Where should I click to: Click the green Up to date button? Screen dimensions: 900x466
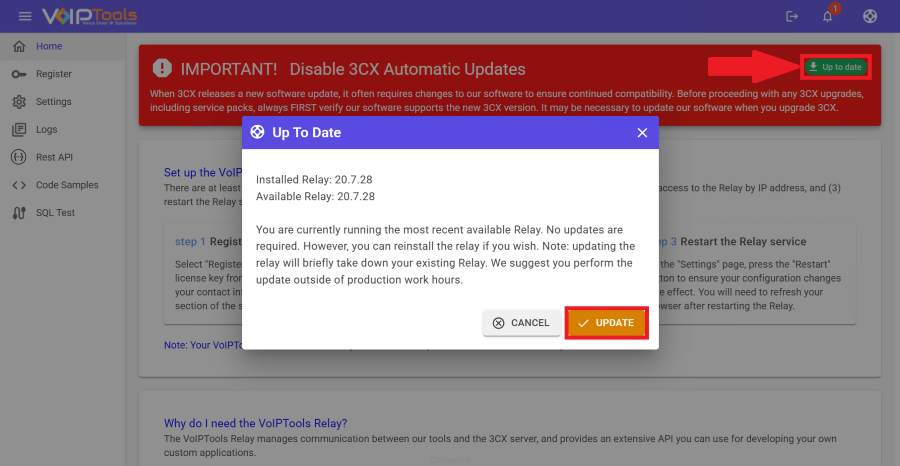tap(835, 67)
